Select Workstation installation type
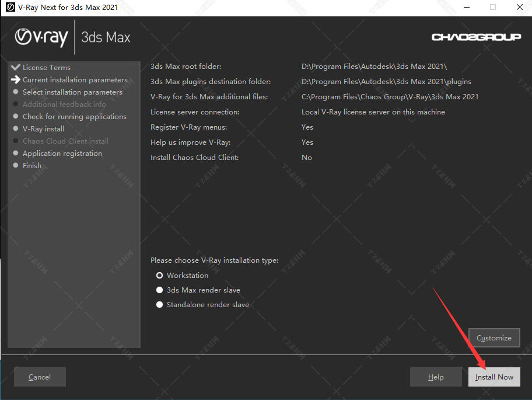This screenshot has width=532, height=400. (159, 276)
